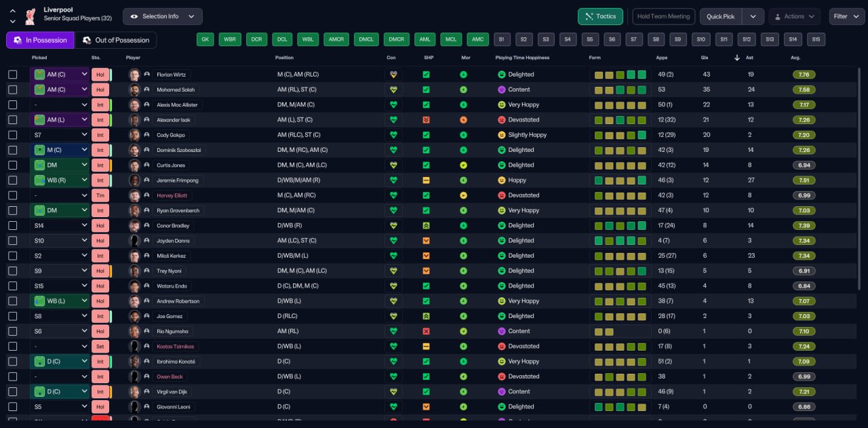Select the GK position slot
Image resolution: width=868 pixels, height=428 pixels.
tap(205, 39)
